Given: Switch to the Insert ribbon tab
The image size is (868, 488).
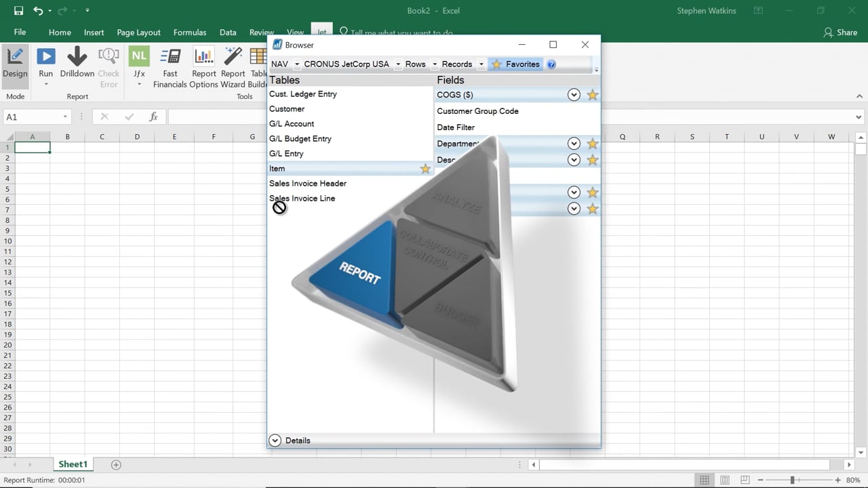Looking at the screenshot, I should click(94, 32).
